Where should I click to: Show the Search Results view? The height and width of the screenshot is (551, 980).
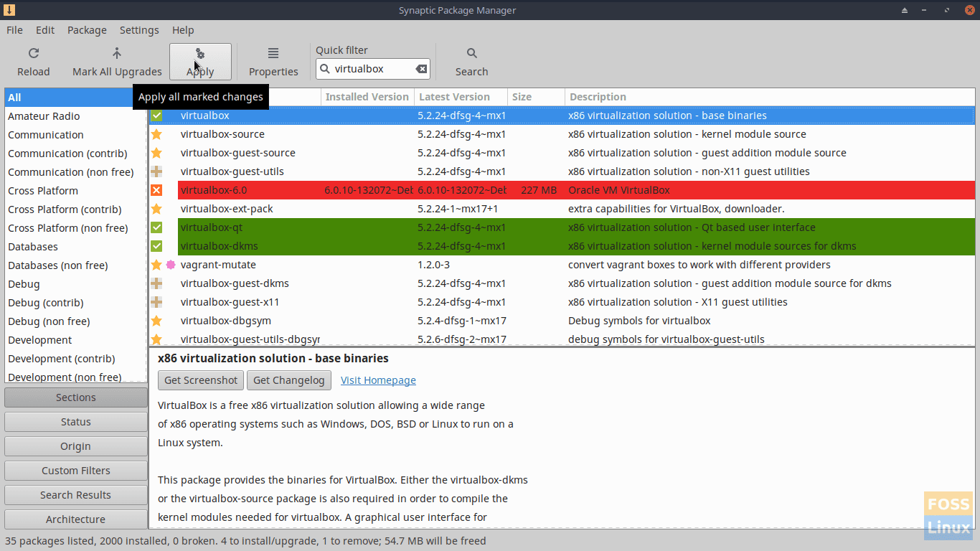(x=76, y=495)
